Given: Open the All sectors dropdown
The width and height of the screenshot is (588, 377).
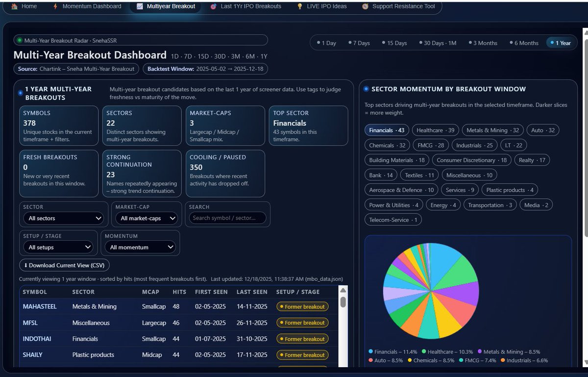Looking at the screenshot, I should (64, 218).
